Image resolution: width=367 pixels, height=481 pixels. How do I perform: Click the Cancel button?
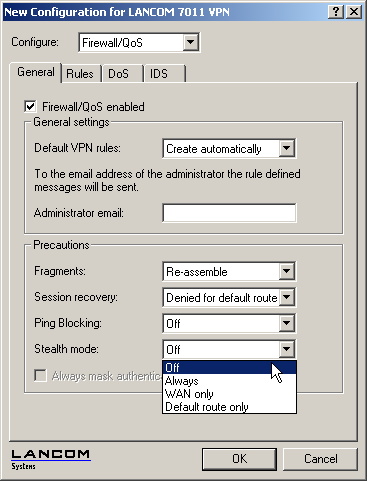point(320,459)
